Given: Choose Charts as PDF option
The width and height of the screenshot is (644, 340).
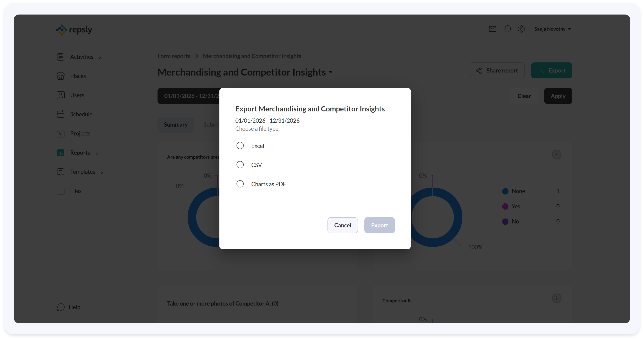Looking at the screenshot, I should (x=240, y=184).
